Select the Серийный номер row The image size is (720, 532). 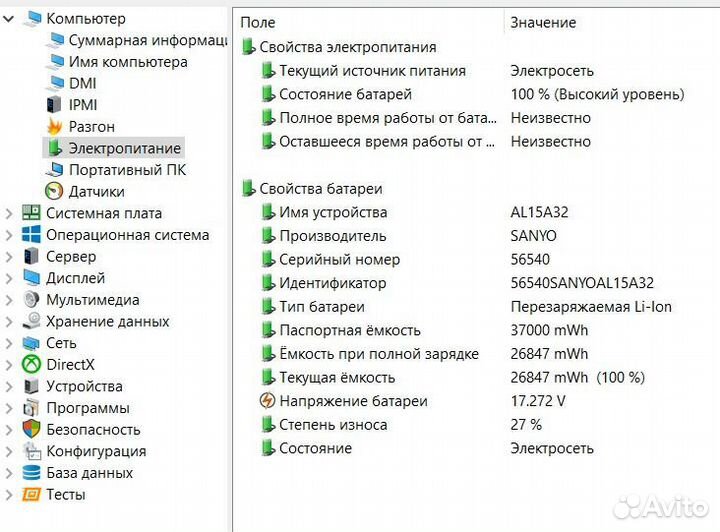click(478, 259)
